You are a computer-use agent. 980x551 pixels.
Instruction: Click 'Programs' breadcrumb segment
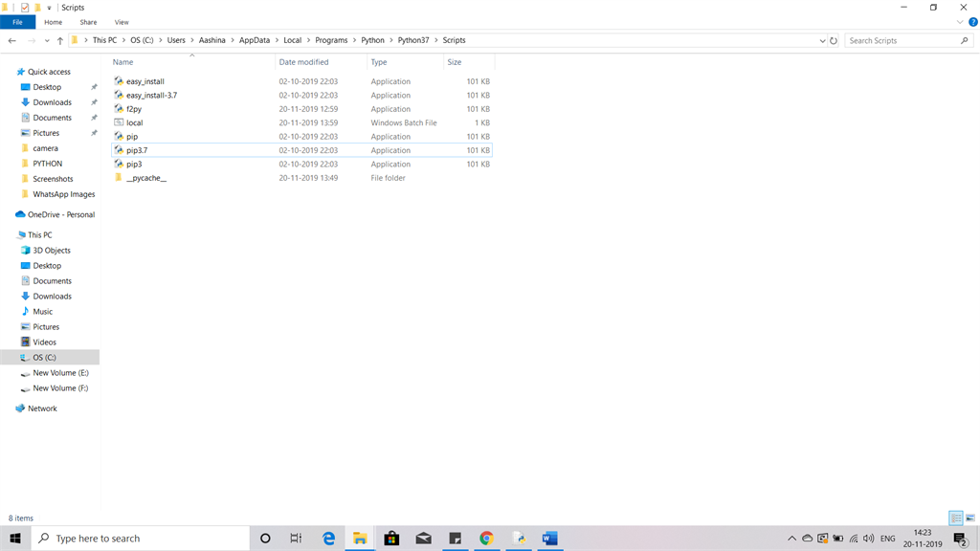coord(331,40)
